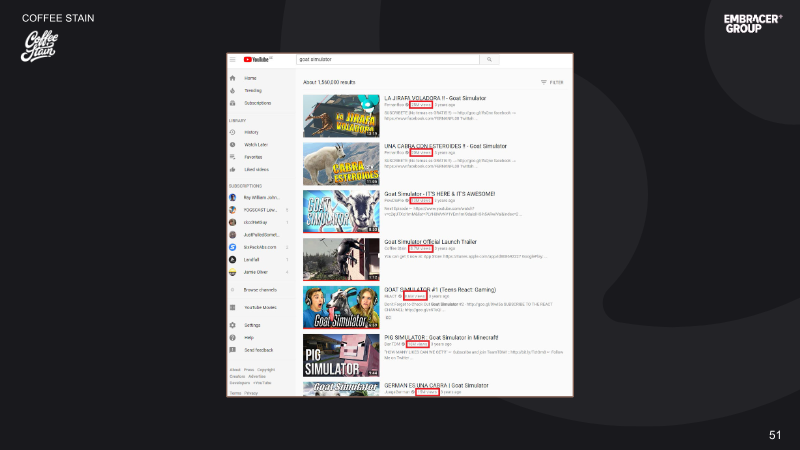Image resolution: width=800 pixels, height=450 pixels.
Task: Open LA JIRAFA VOLADORA video title
Action: click(435, 98)
